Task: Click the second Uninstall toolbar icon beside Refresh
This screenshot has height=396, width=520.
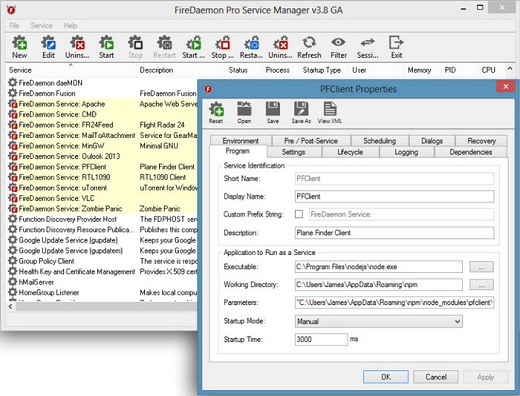Action: 280,47
